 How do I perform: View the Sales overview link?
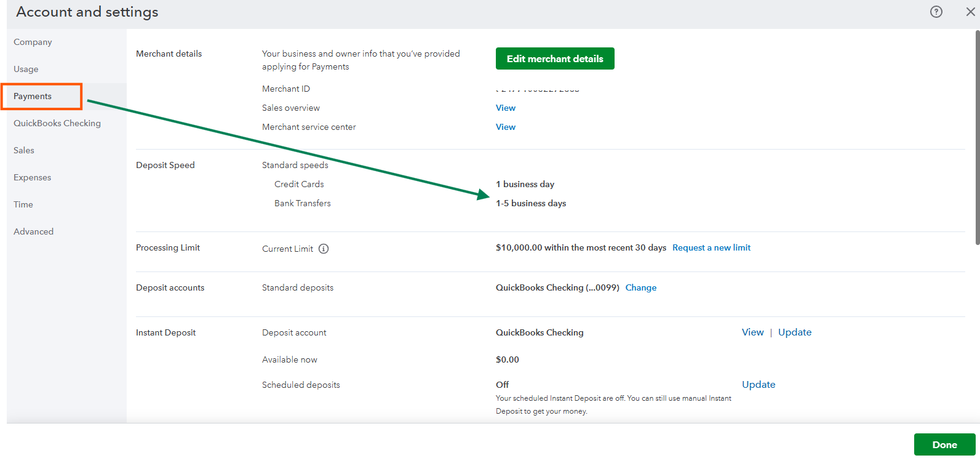click(x=506, y=108)
